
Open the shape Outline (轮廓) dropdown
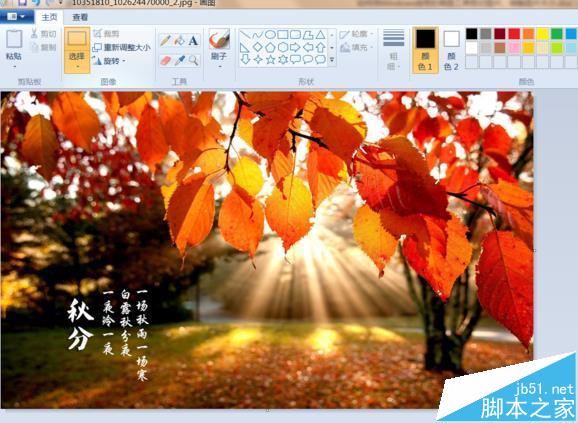356,34
